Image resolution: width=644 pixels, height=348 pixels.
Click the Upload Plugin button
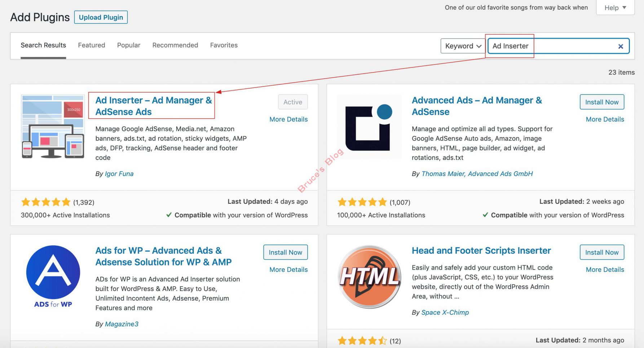[x=101, y=17]
